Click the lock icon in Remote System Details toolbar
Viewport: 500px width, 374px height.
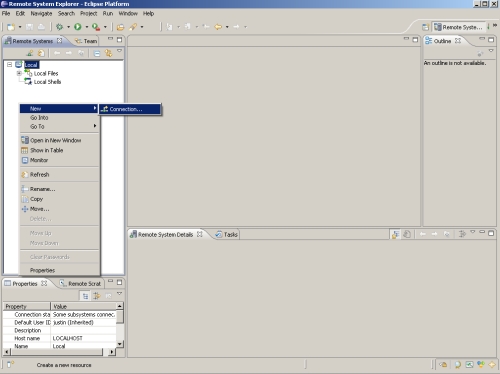395,234
